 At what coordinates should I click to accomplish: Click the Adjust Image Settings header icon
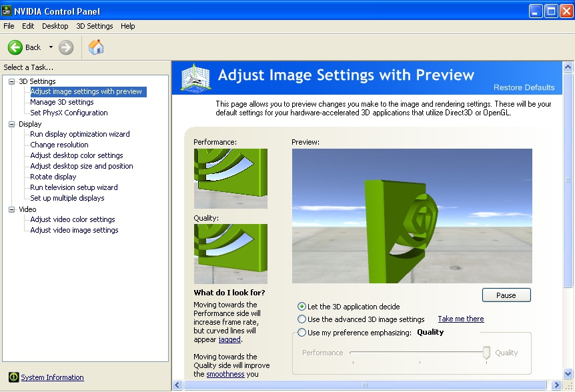pos(195,77)
